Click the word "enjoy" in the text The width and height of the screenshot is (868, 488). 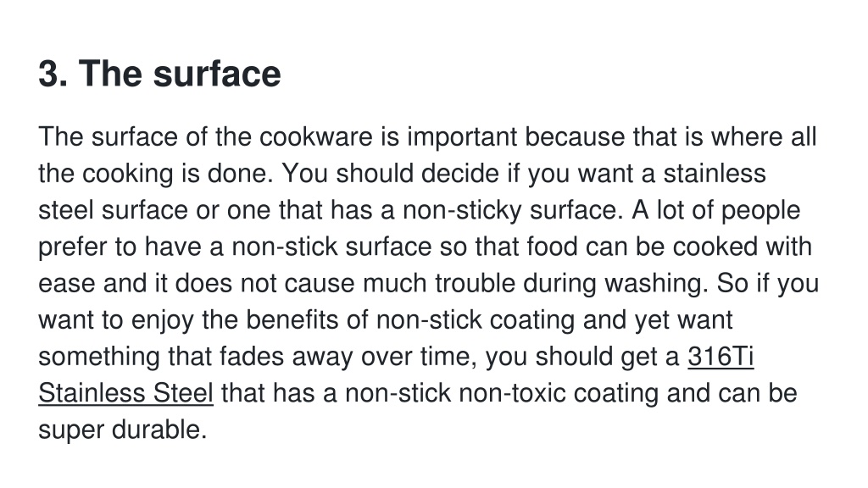[x=162, y=320]
